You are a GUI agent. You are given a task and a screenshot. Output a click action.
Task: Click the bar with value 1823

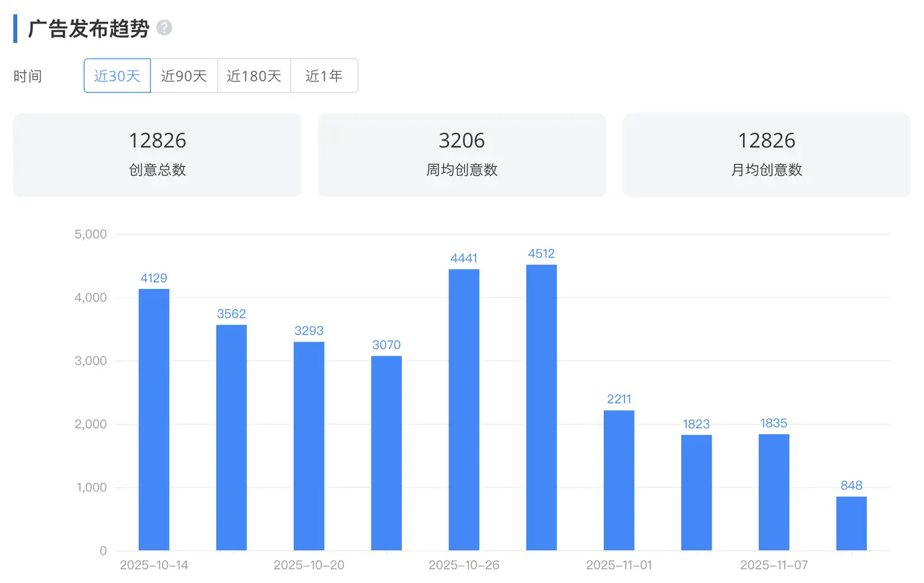click(697, 492)
